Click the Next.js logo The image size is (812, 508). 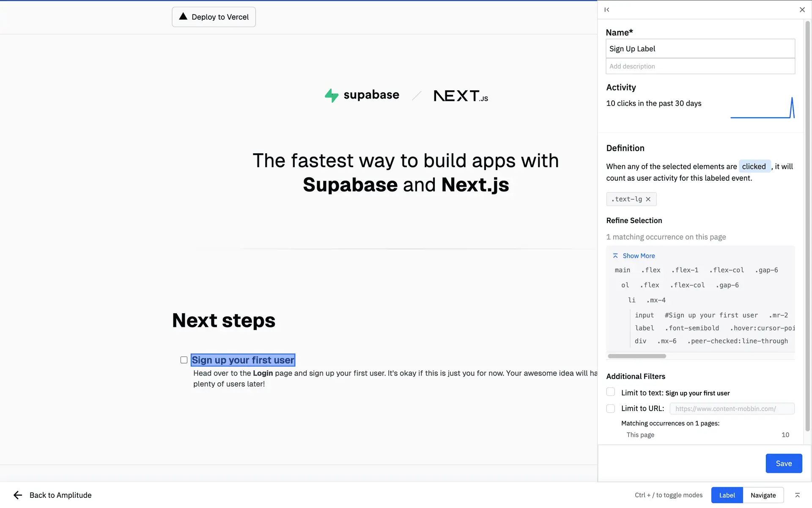[461, 96]
